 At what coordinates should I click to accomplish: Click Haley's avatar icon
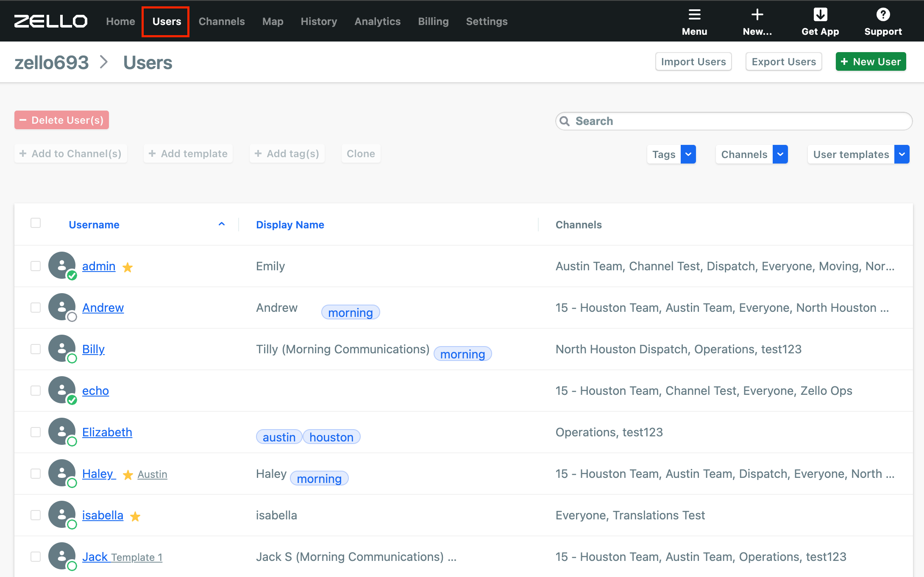62,473
